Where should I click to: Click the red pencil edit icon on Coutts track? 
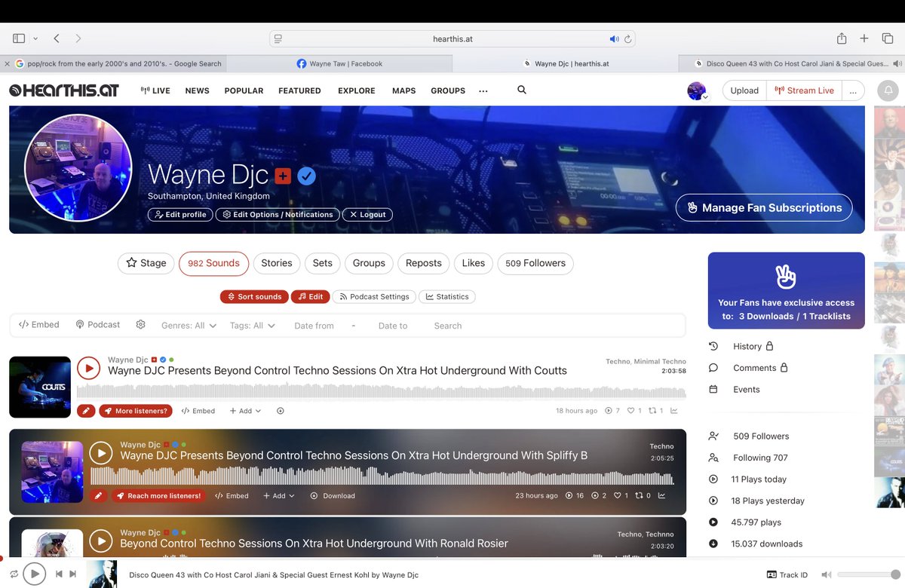click(x=86, y=411)
